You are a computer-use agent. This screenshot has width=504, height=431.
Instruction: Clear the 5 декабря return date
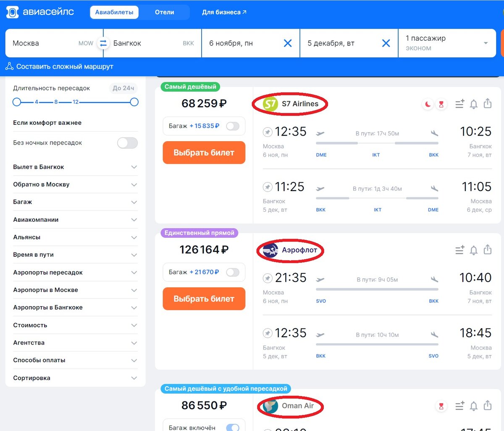[x=386, y=43]
